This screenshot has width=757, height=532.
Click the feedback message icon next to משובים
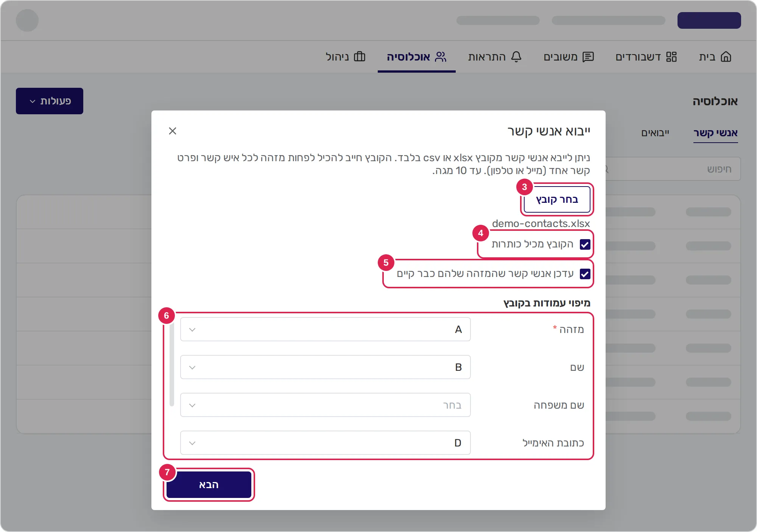click(x=588, y=57)
